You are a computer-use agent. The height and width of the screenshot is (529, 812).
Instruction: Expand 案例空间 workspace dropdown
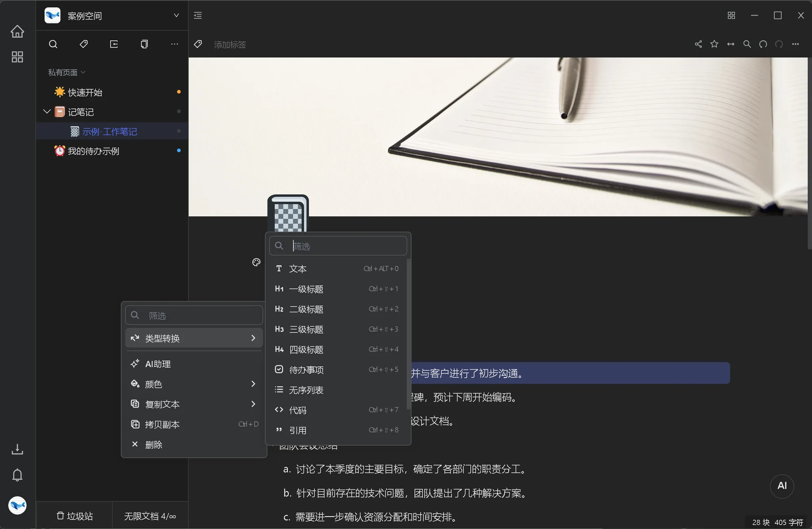pyautogui.click(x=176, y=15)
